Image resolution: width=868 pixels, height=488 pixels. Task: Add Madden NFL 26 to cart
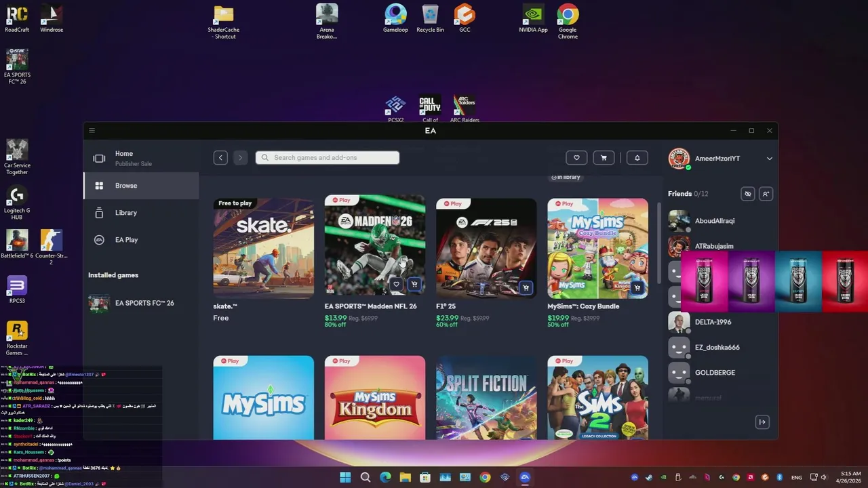414,285
